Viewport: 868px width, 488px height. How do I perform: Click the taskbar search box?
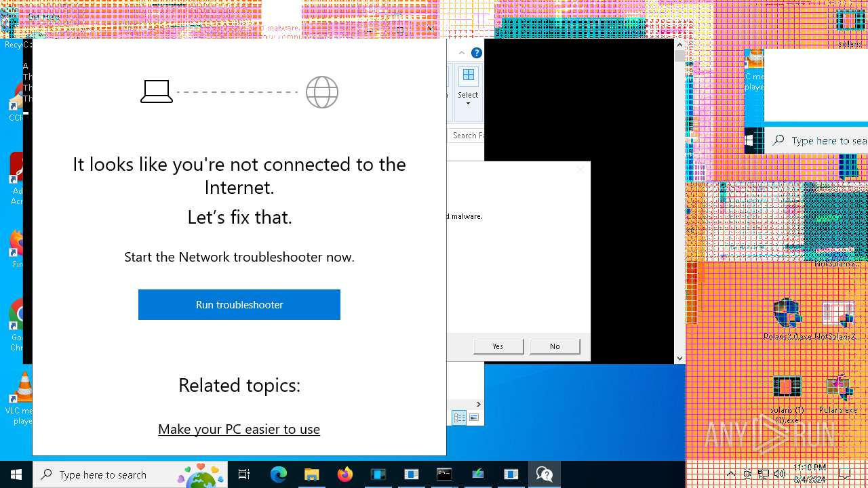130,474
